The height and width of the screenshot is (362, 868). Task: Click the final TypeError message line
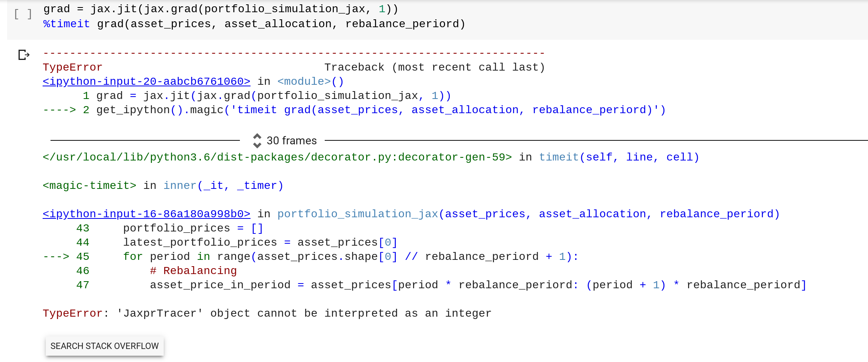tap(267, 313)
